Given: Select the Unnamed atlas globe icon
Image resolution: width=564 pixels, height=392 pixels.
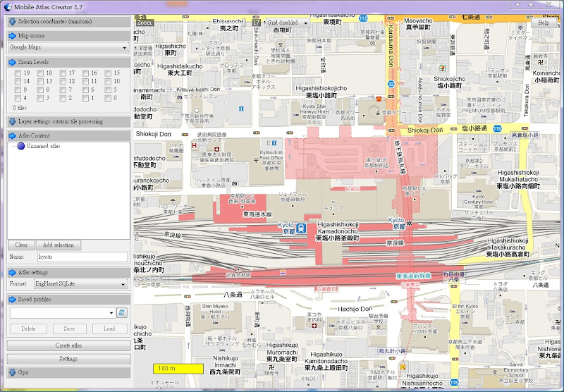Looking at the screenshot, I should (21, 146).
